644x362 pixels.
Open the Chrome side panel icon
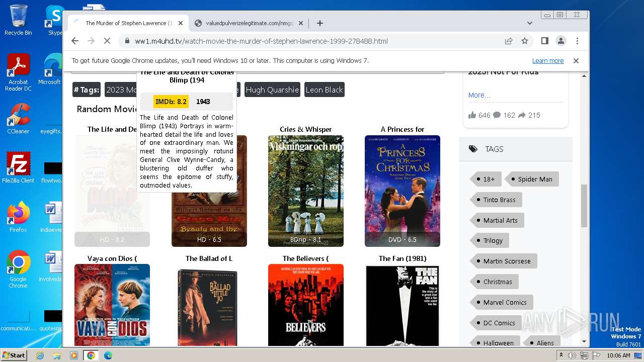pyautogui.click(x=544, y=41)
